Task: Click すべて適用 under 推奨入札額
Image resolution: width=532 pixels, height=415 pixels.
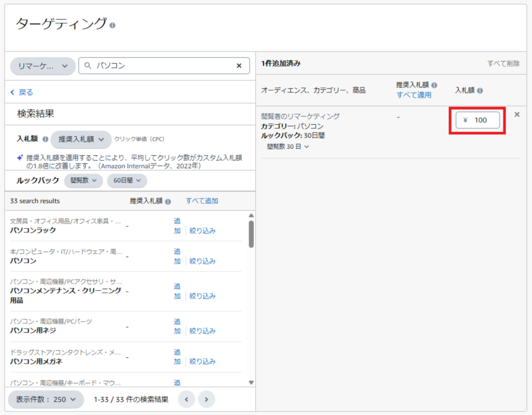Action: (x=414, y=95)
